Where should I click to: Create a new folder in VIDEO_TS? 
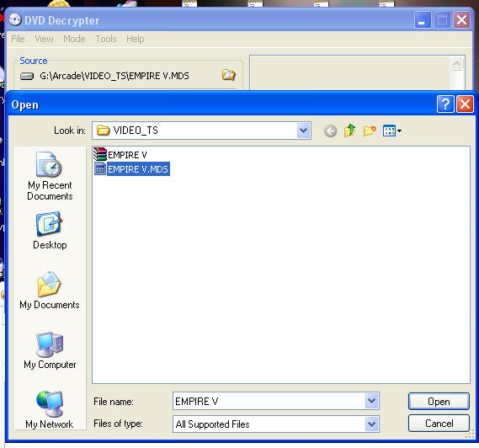pos(370,131)
